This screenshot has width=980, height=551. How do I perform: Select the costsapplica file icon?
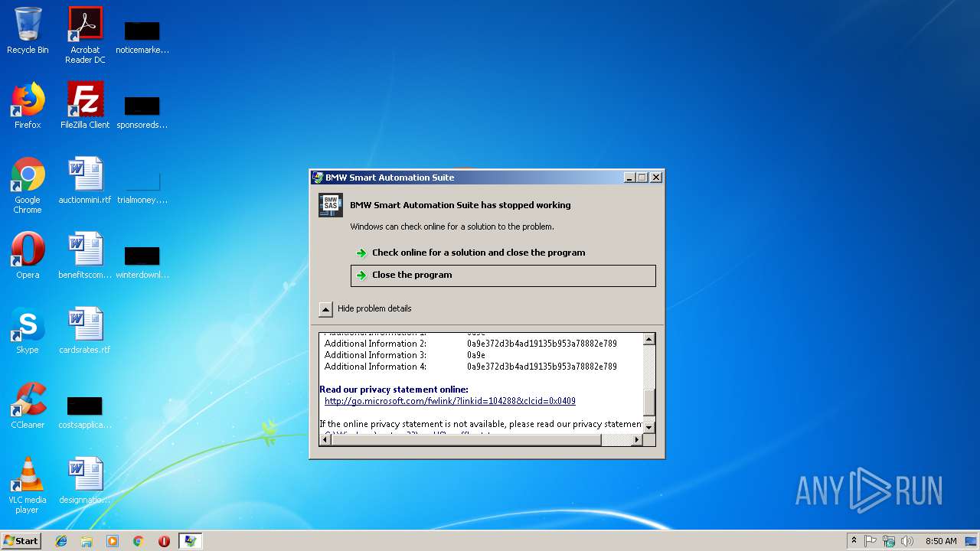[85, 412]
